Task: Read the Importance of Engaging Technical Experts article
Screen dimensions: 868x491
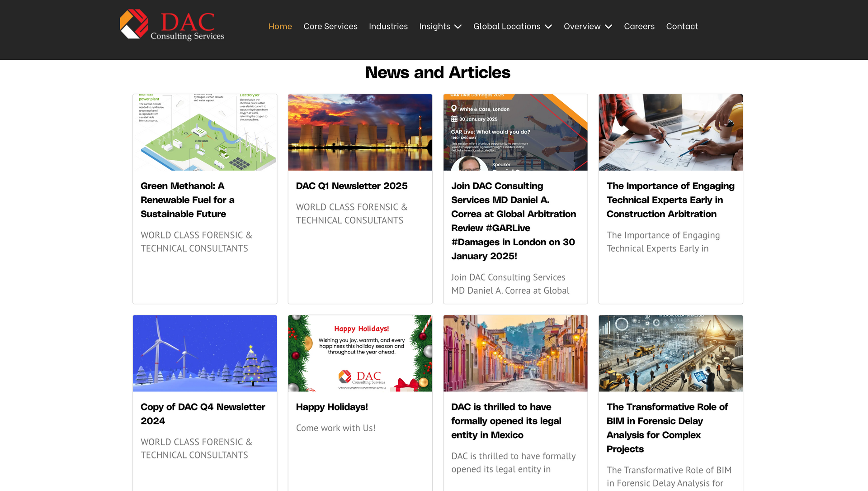Action: [670, 200]
